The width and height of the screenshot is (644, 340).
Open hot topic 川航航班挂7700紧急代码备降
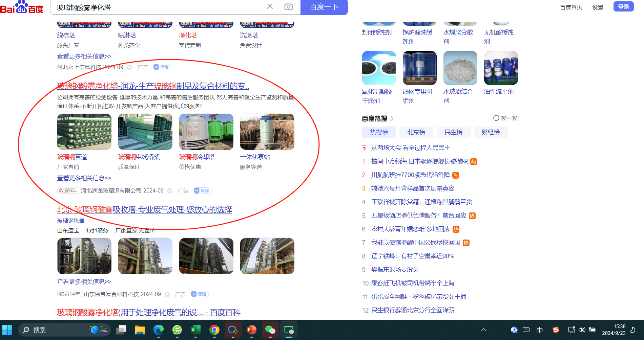(x=411, y=175)
